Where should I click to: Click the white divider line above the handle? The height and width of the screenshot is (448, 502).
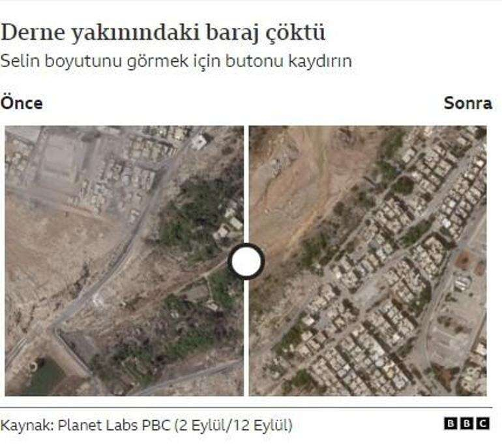(246, 184)
